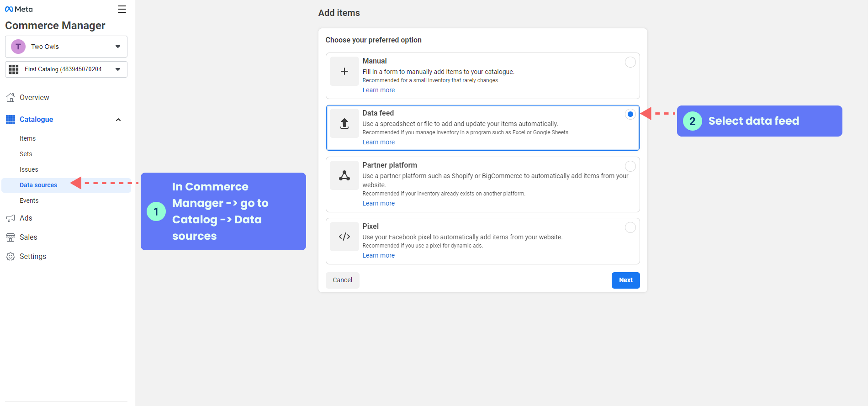Click the Pixel code icon
Image resolution: width=868 pixels, height=406 pixels.
tap(344, 237)
